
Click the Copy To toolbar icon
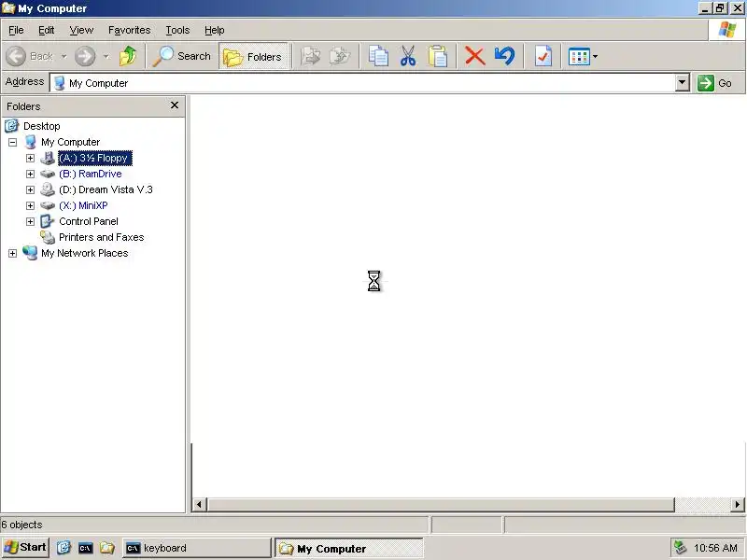[340, 56]
